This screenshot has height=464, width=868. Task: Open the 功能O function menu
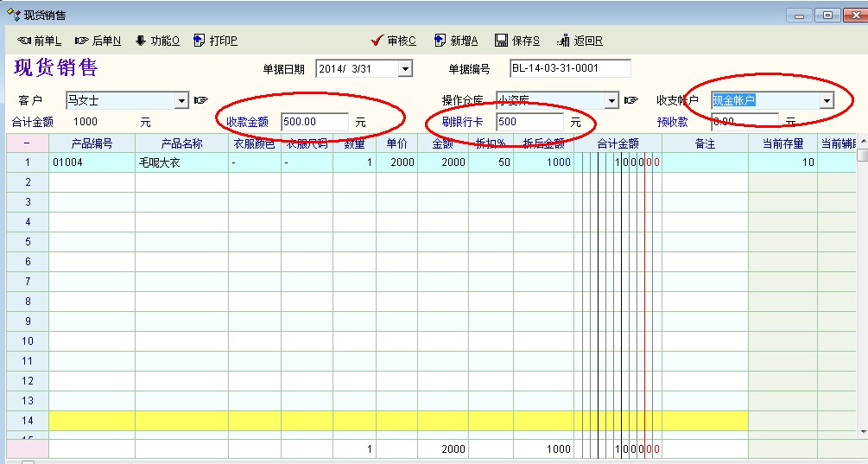tap(157, 41)
